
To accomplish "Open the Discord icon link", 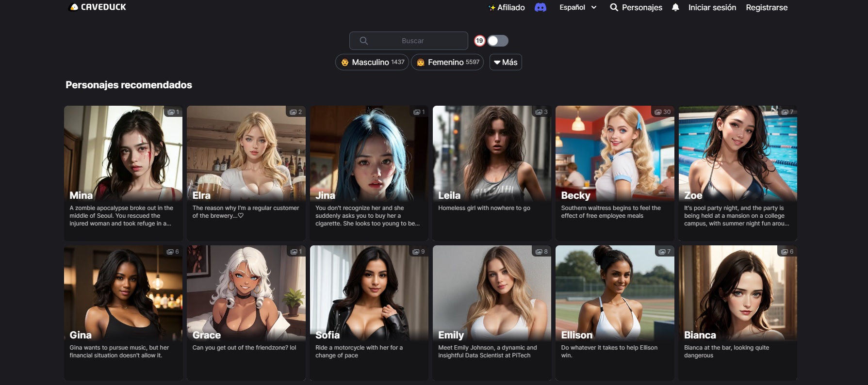I will pyautogui.click(x=540, y=7).
